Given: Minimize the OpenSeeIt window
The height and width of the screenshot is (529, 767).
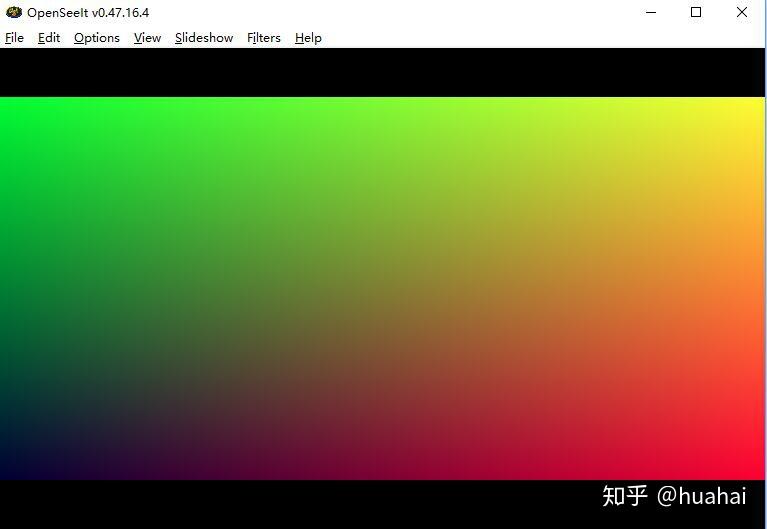Looking at the screenshot, I should pyautogui.click(x=651, y=12).
